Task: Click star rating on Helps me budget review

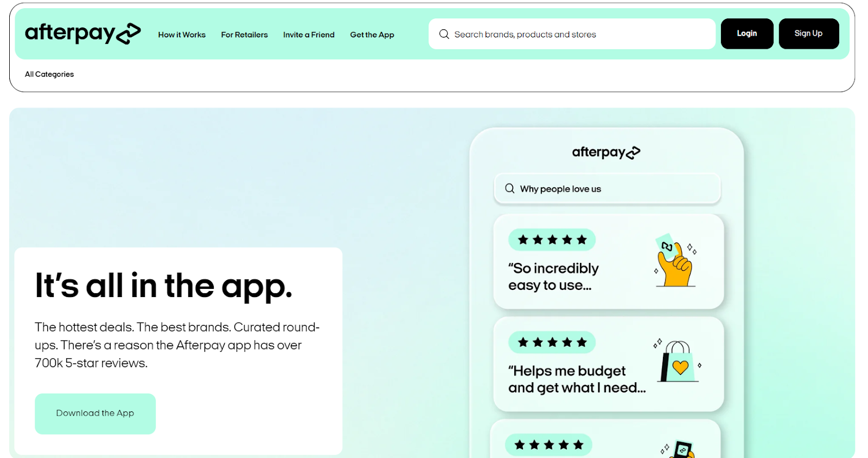Action: 552,342
